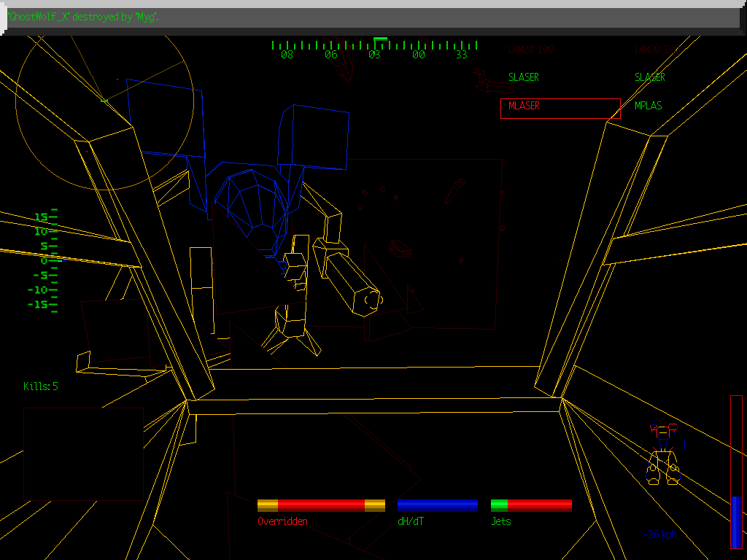Select the highlighted MLASER weapon
Image resolution: width=747 pixels, height=560 pixels.
[560, 108]
